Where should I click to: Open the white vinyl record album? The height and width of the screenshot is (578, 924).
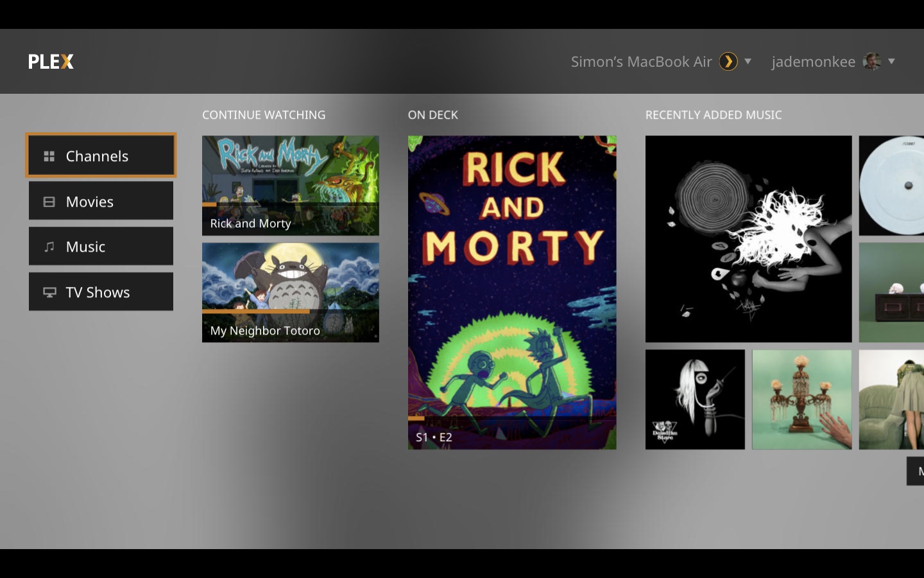point(891,186)
